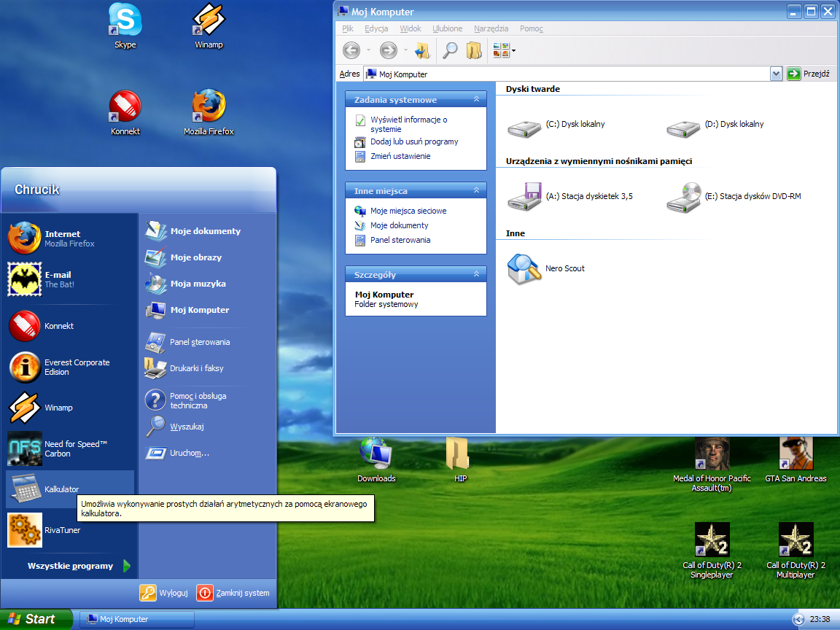
Task: Open the (E:) Stacja dysków DVD-RM drive
Action: (683, 196)
